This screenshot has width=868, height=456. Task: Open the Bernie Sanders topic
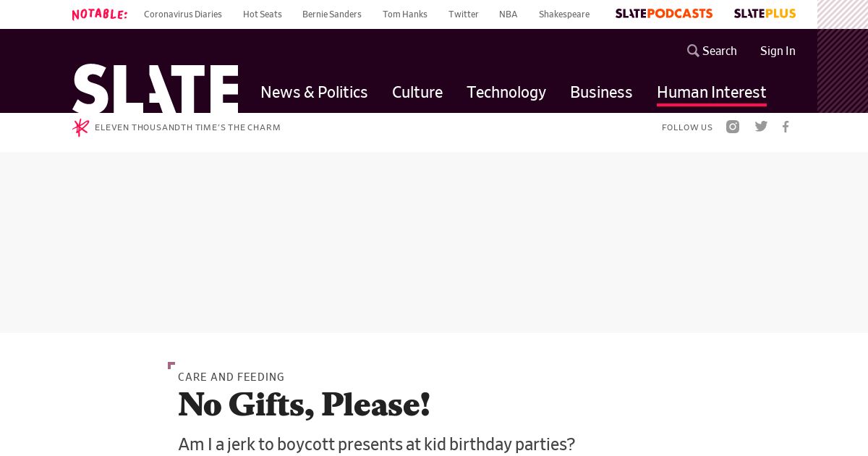332,14
